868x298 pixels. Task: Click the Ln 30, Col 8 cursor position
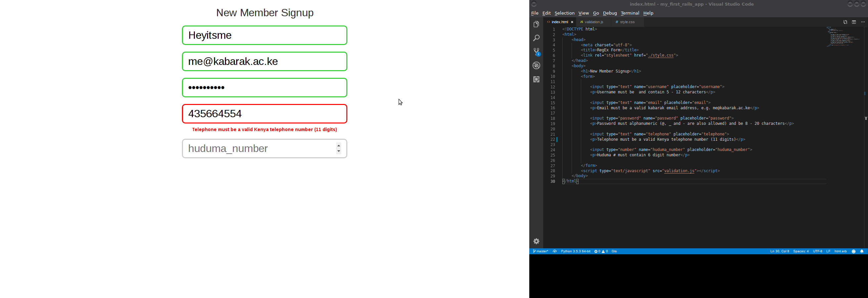tap(779, 252)
